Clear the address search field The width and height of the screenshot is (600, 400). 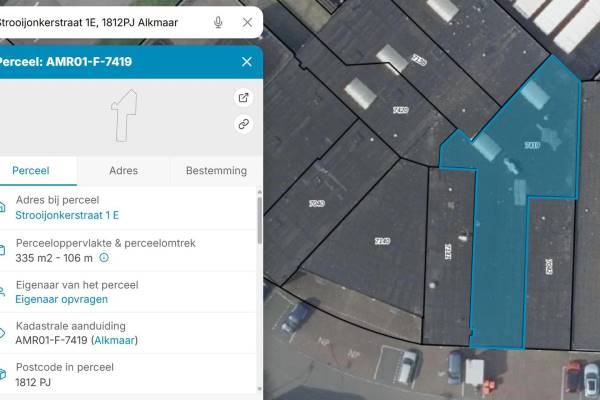click(x=247, y=22)
